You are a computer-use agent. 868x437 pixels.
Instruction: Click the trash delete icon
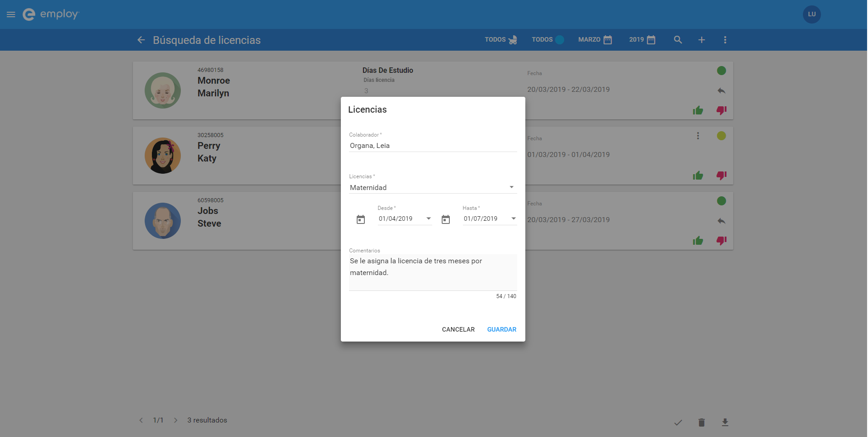702,423
